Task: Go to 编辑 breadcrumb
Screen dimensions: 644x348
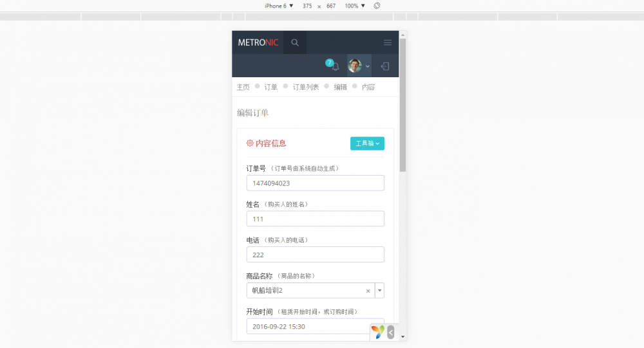Action: click(340, 87)
